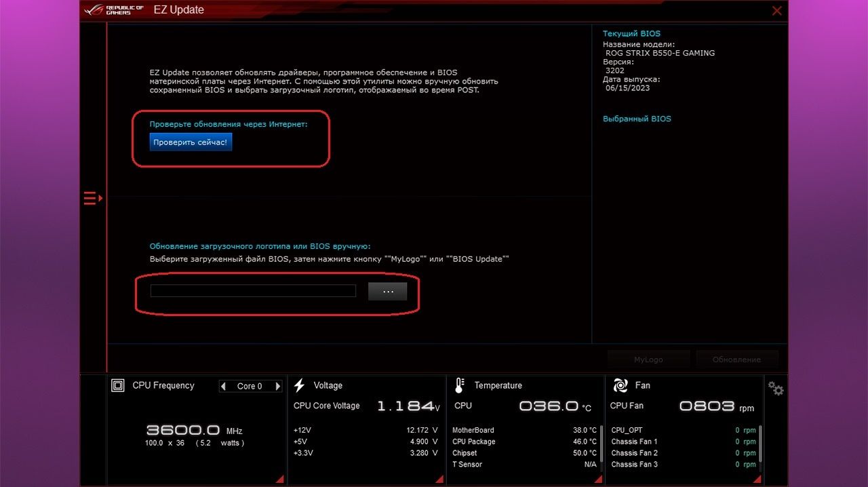
Task: Click the Temperature thermometer icon
Action: click(x=459, y=386)
